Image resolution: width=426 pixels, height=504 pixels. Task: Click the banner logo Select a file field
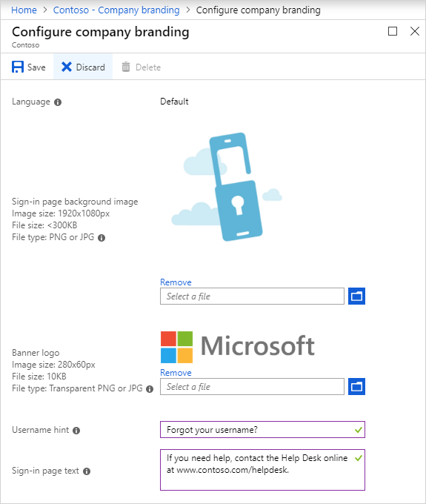click(x=252, y=386)
